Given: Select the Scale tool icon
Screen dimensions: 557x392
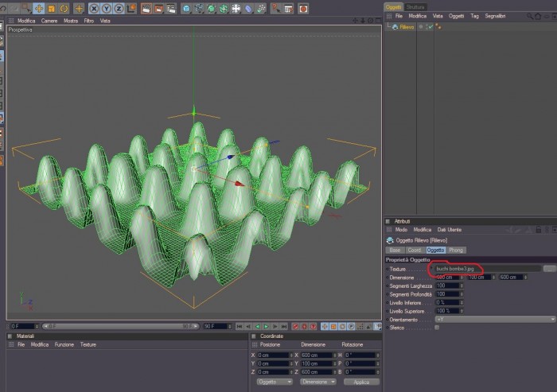Looking at the screenshot, I should point(52,9).
